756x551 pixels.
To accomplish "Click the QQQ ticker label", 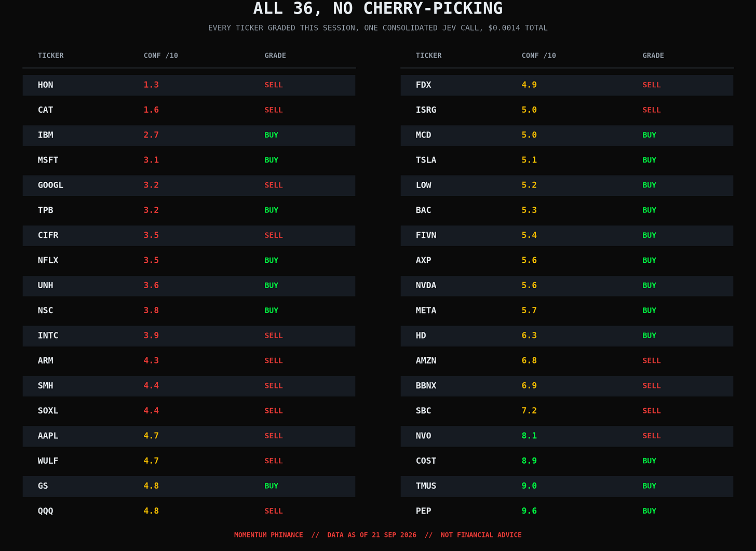I will [x=46, y=511].
